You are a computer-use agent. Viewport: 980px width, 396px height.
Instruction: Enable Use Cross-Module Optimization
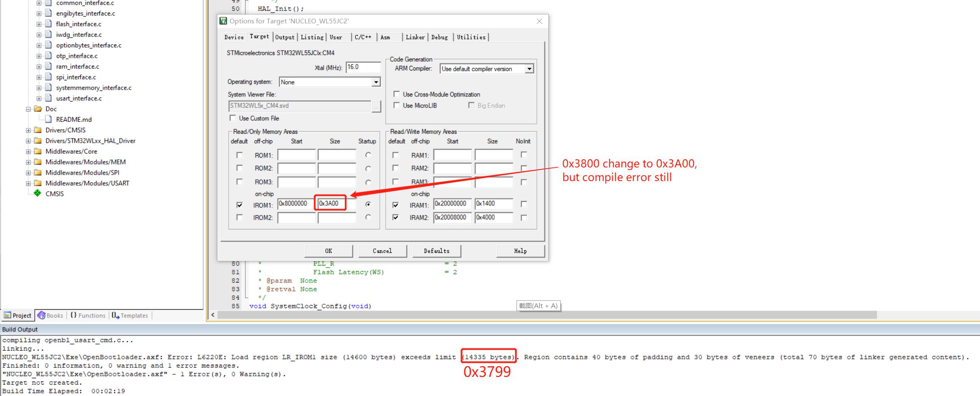pyautogui.click(x=396, y=94)
